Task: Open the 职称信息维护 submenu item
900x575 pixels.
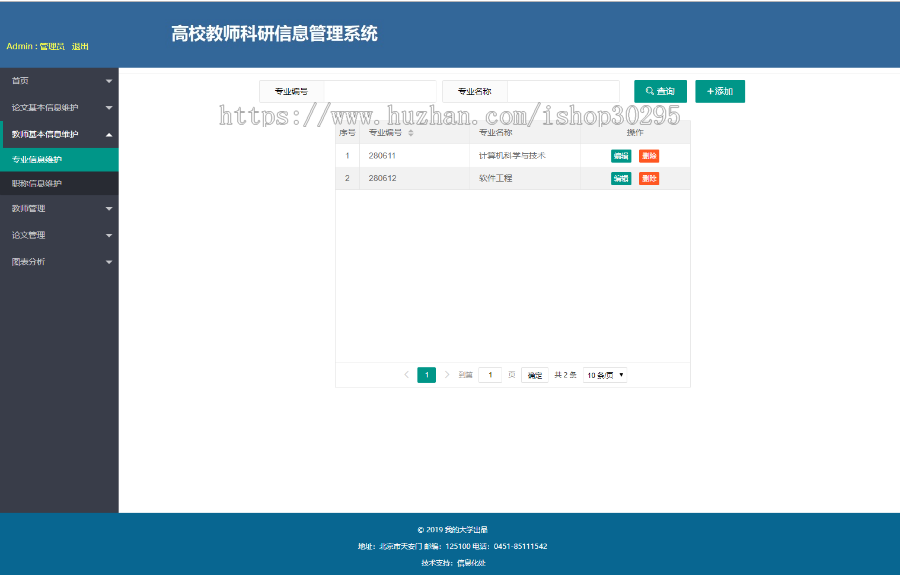Action: pos(59,184)
